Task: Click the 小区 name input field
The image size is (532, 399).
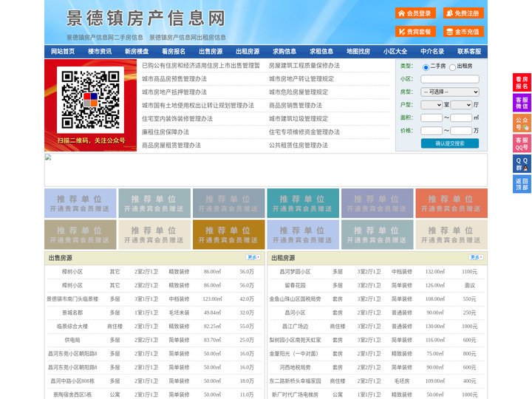Action: pos(450,79)
